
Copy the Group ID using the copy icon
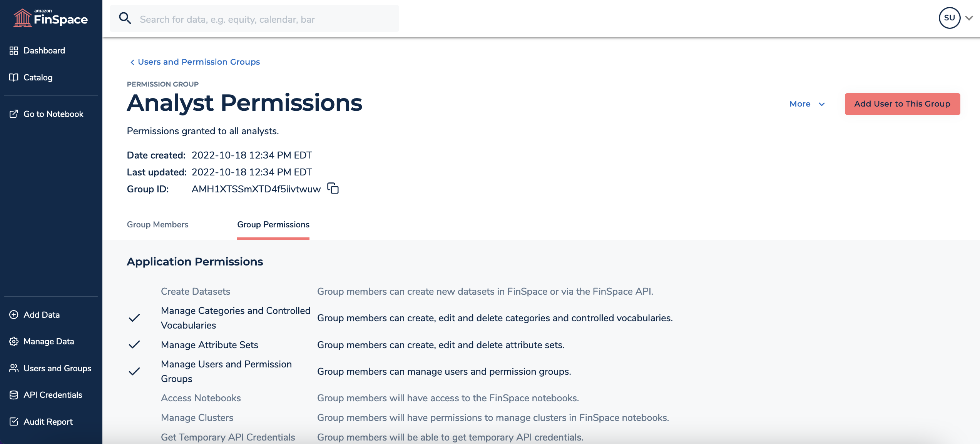coord(333,189)
